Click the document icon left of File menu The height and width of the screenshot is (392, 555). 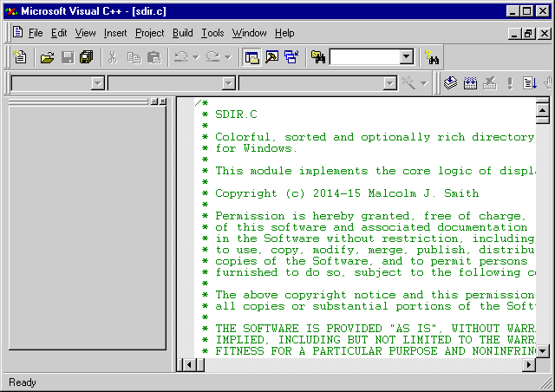pyautogui.click(x=17, y=32)
